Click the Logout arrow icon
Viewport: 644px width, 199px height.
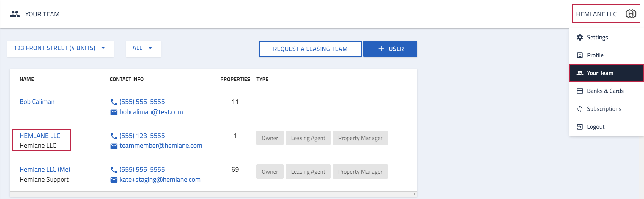(x=580, y=127)
